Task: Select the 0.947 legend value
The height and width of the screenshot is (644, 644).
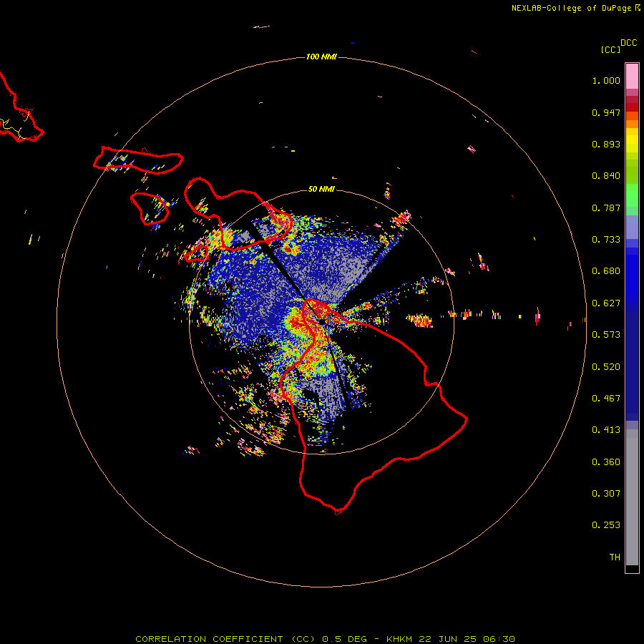Action: [x=606, y=112]
